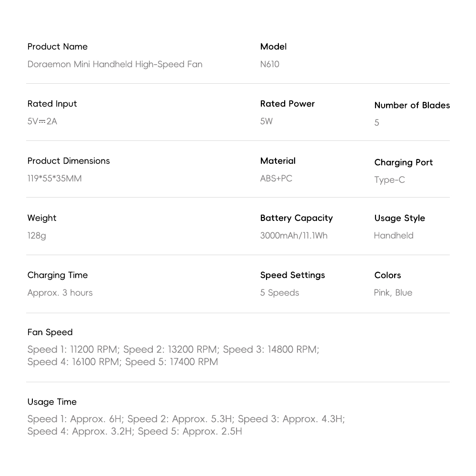The image size is (476, 476).
Task: Click the Fan Speed heading
Action: pos(50,332)
